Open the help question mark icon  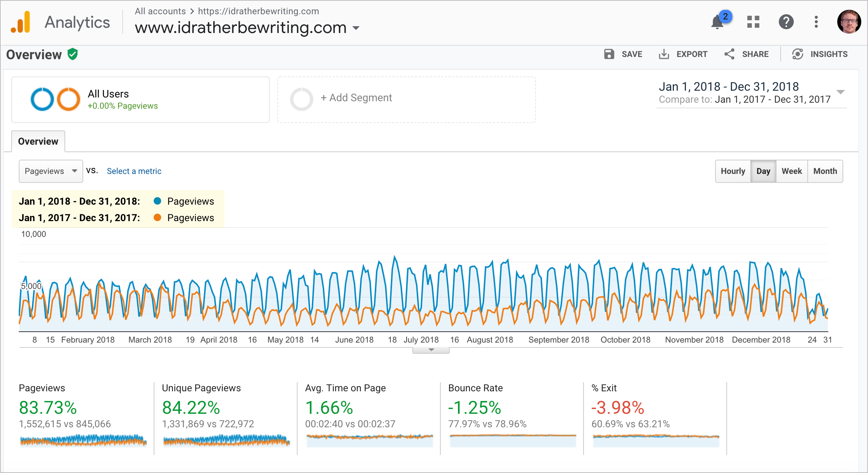point(786,22)
